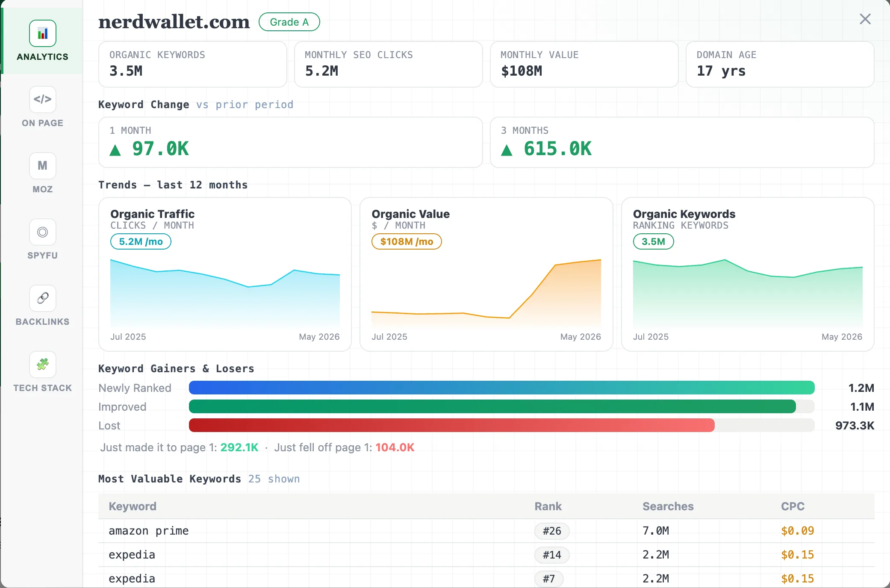The height and width of the screenshot is (588, 890).
Task: Select the amazon prime keyword row
Action: coord(486,531)
